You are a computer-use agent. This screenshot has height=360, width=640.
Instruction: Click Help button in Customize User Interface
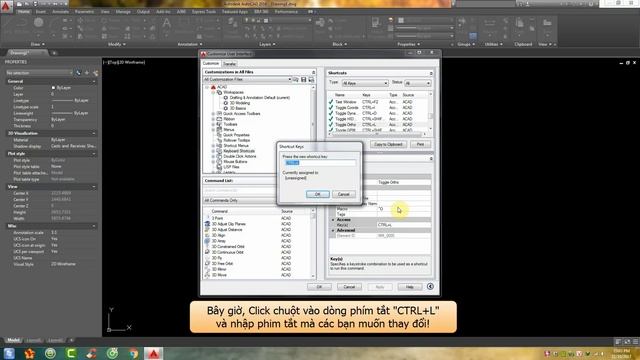tap(410, 287)
